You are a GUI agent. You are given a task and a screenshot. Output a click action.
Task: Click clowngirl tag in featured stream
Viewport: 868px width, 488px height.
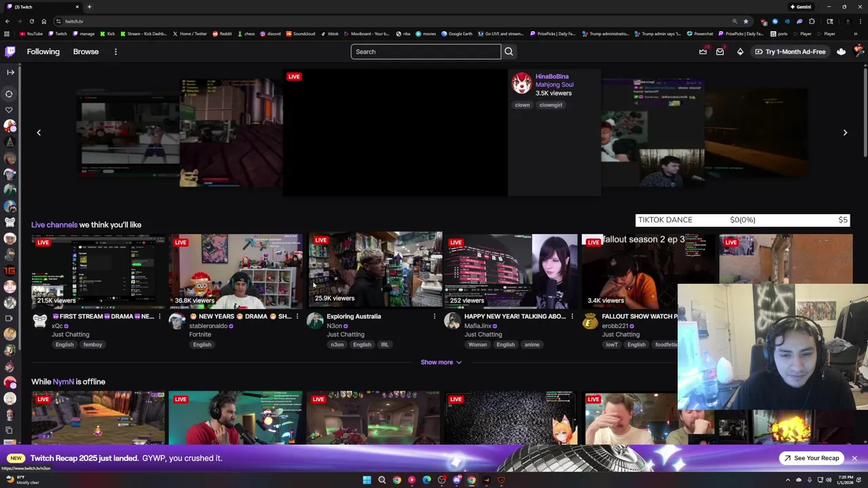551,105
